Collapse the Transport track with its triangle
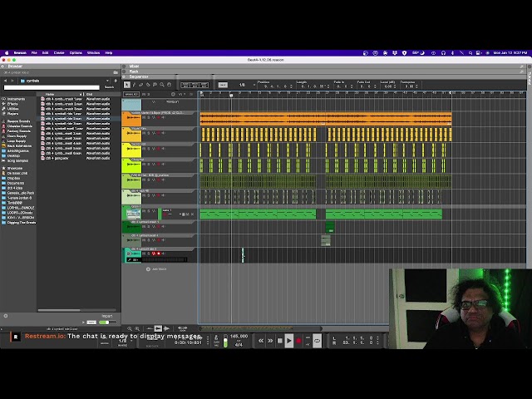Viewport: 532px width, 399px height. coord(124,101)
